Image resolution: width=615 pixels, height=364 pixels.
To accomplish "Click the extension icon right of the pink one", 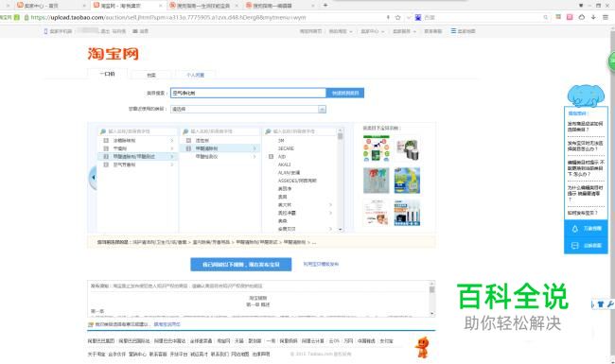I will (x=582, y=17).
